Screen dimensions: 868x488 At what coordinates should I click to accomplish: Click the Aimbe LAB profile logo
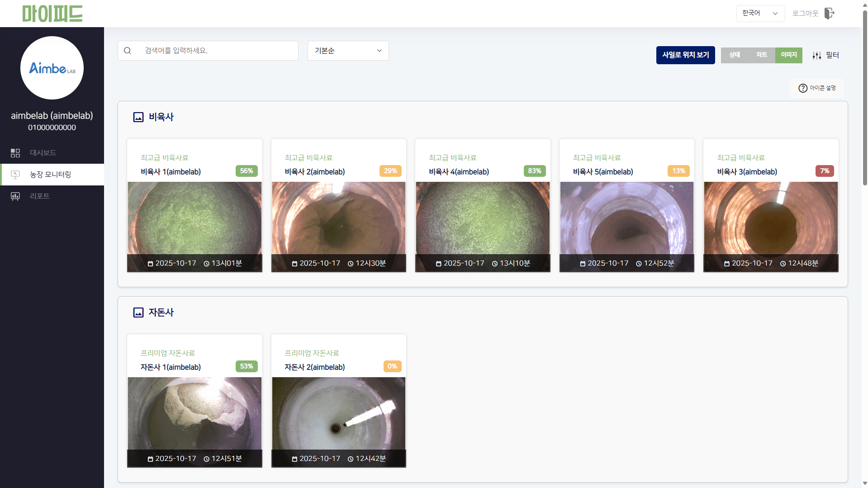[52, 68]
